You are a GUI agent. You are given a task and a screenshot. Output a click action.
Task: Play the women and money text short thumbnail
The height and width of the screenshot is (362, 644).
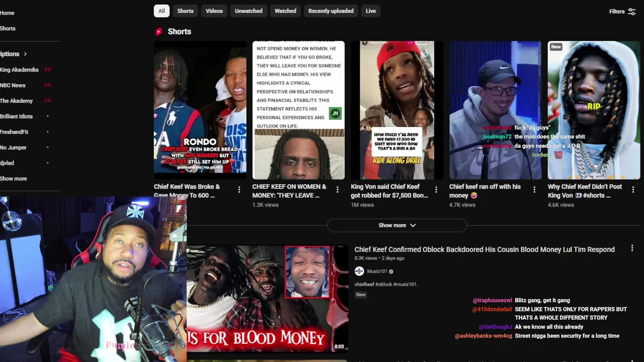coord(298,110)
